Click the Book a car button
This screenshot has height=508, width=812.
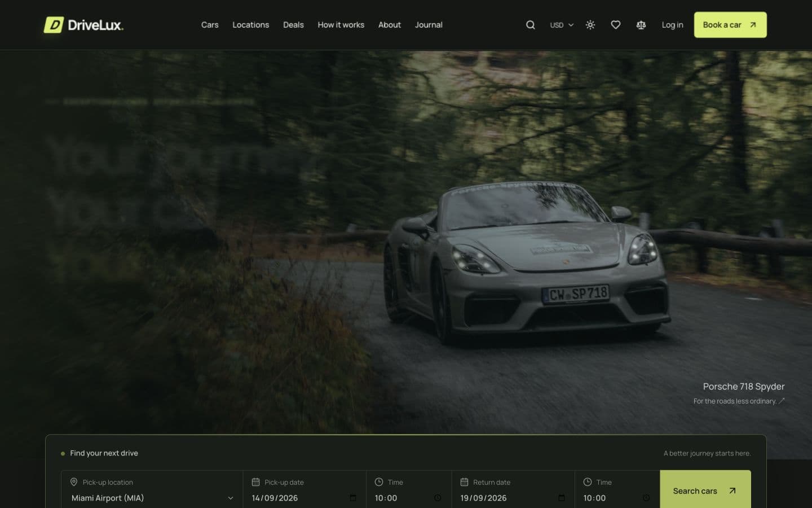coord(730,25)
